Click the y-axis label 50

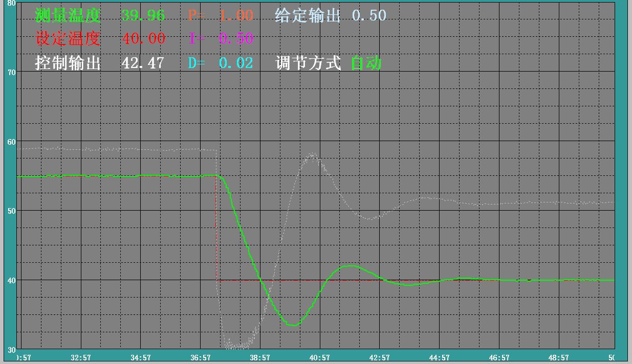coord(11,211)
